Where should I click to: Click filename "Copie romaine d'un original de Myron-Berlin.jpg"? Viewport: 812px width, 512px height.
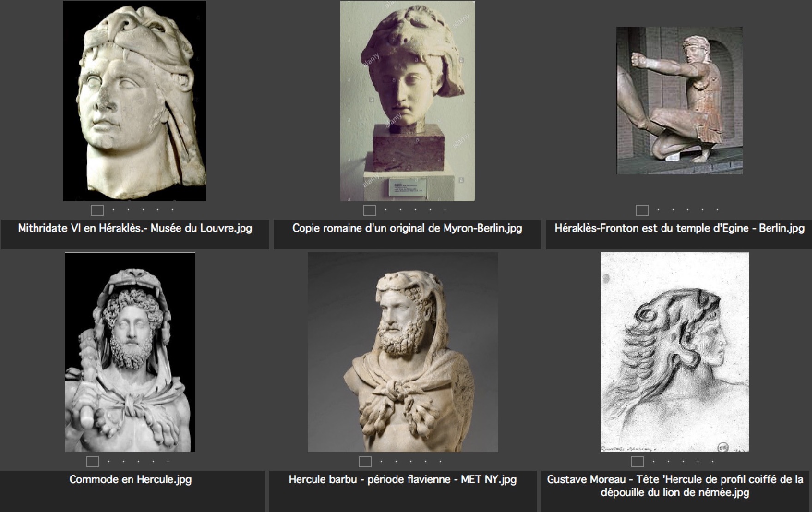point(408,228)
